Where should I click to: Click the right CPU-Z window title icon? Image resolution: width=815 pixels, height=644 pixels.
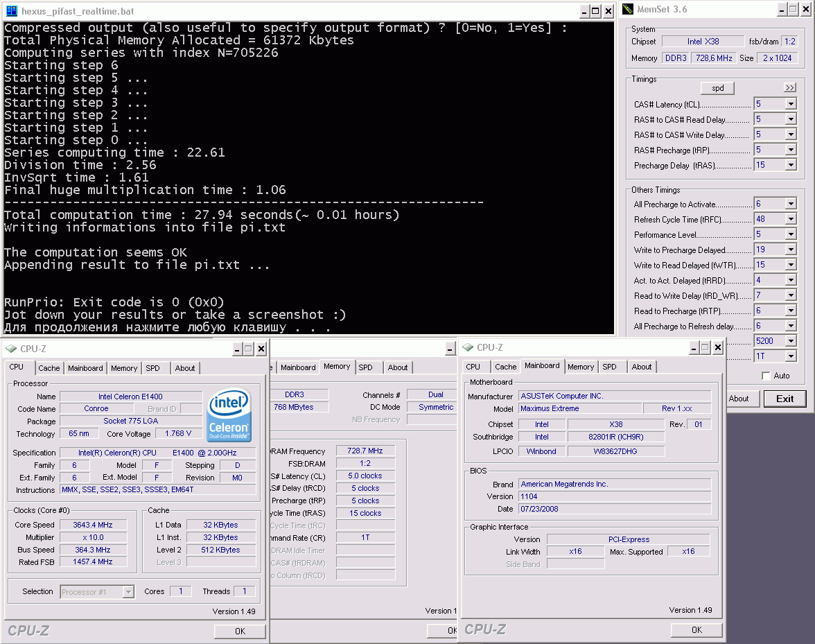(x=468, y=347)
